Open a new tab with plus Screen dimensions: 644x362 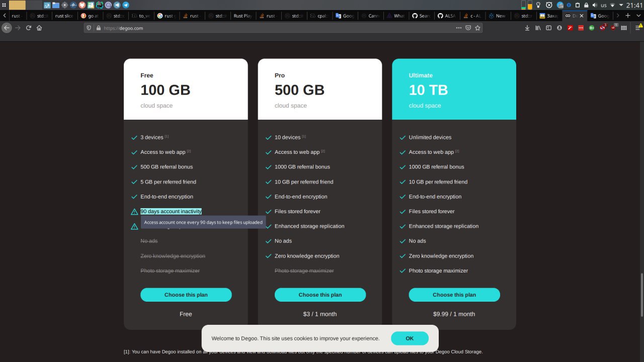pyautogui.click(x=627, y=16)
